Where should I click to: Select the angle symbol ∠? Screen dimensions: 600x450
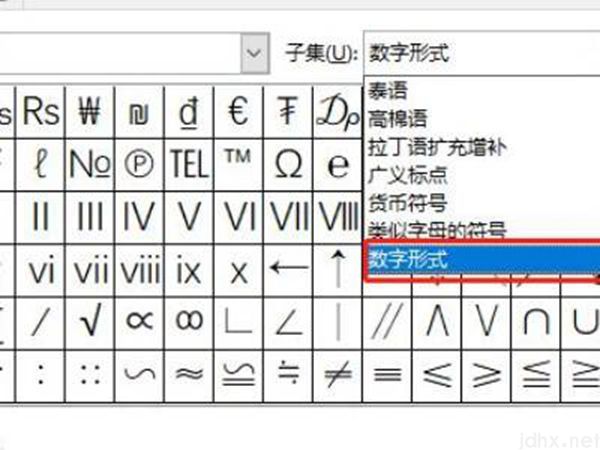pos(288,323)
